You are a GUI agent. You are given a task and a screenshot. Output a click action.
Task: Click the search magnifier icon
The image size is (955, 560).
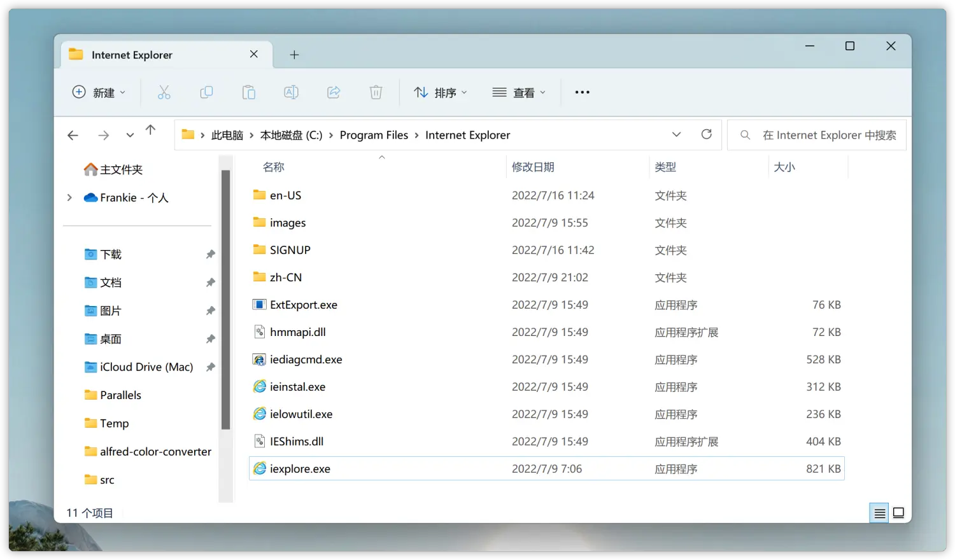click(745, 135)
